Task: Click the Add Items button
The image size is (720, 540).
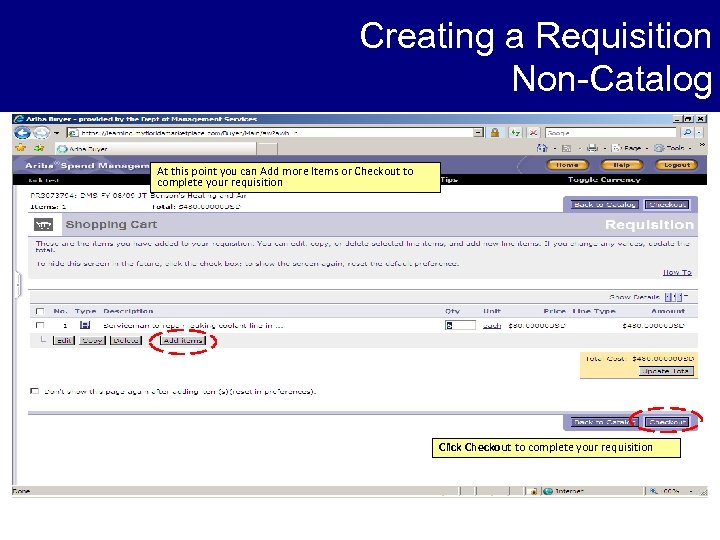Action: tap(182, 341)
